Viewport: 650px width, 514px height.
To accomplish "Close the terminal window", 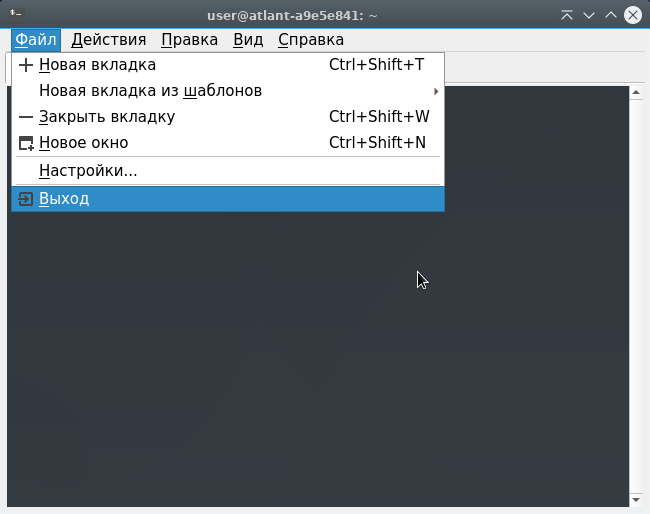I will [633, 15].
